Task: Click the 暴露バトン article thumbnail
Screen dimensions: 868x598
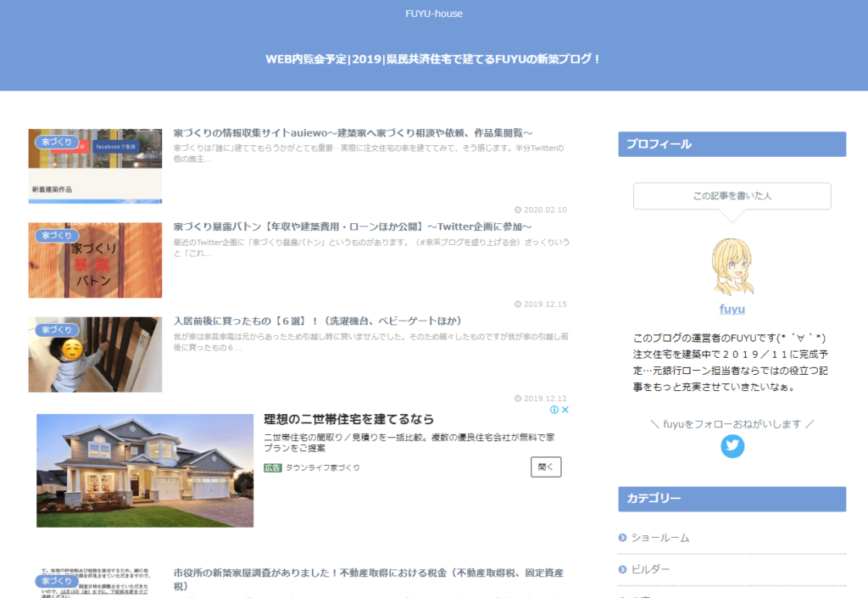Action: [95, 260]
